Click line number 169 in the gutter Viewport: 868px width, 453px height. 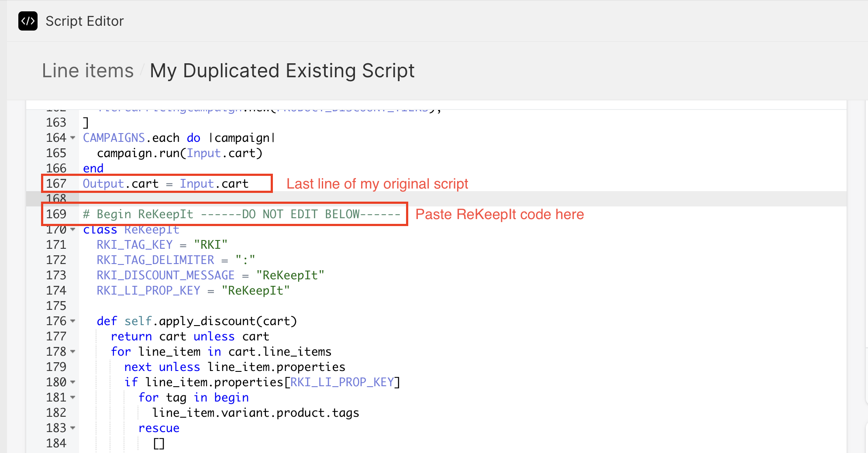(x=56, y=214)
